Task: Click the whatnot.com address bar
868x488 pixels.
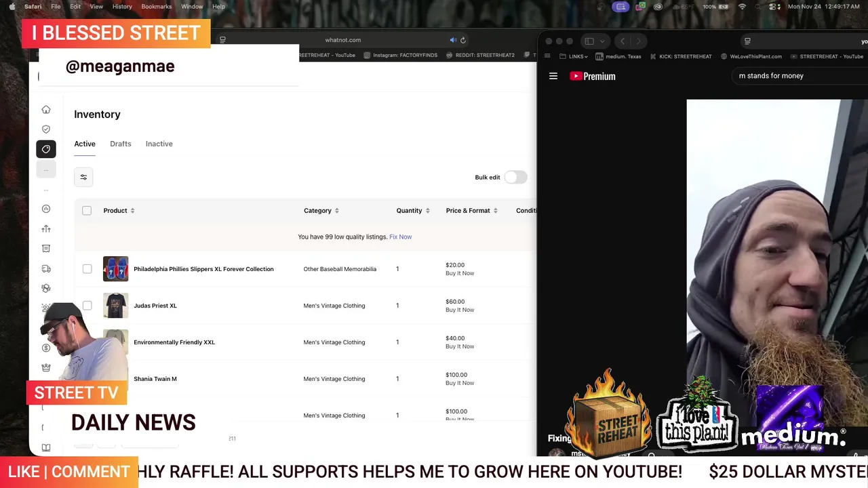Action: pos(343,40)
